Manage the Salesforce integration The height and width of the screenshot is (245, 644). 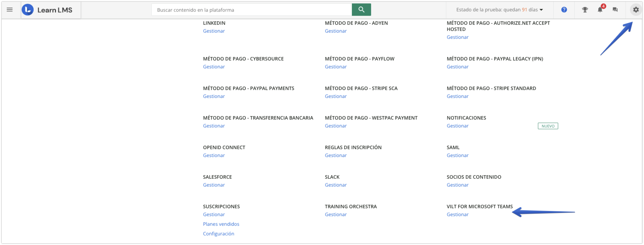pyautogui.click(x=214, y=185)
